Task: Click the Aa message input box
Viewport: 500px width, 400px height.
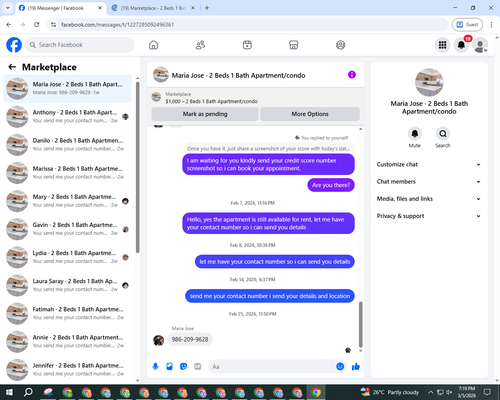Action: pos(271,367)
